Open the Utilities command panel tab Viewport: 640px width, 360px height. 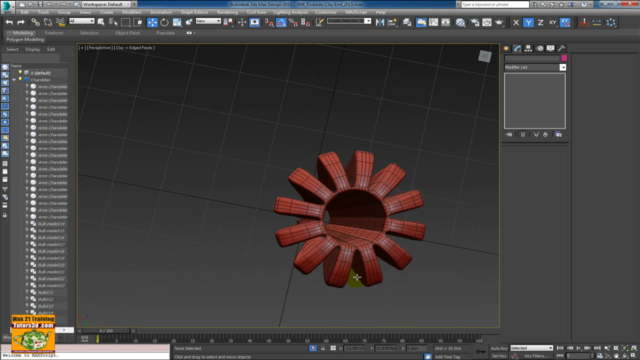[x=561, y=48]
